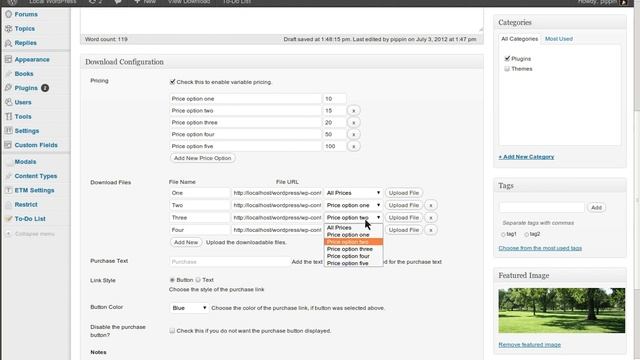Click the Price option one name field
The height and width of the screenshot is (360, 640).
point(245,99)
